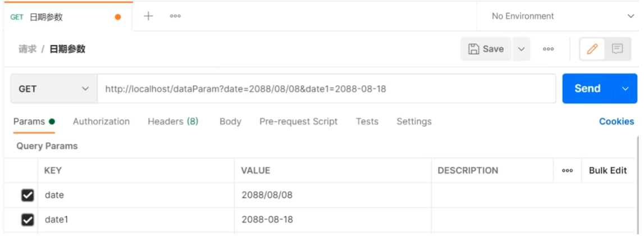Open the GET method dropdown
This screenshot has width=644, height=236.
[54, 89]
